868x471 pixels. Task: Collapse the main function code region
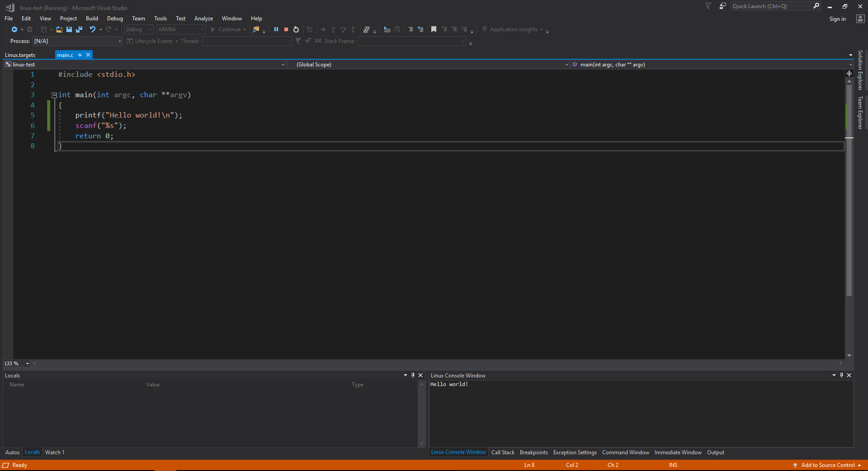[x=54, y=95]
